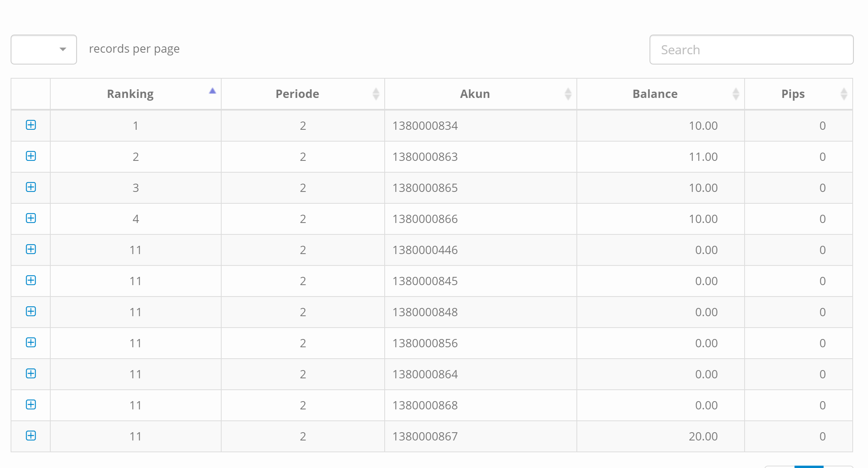
Task: Sort table by Akun column header
Action: [x=475, y=94]
